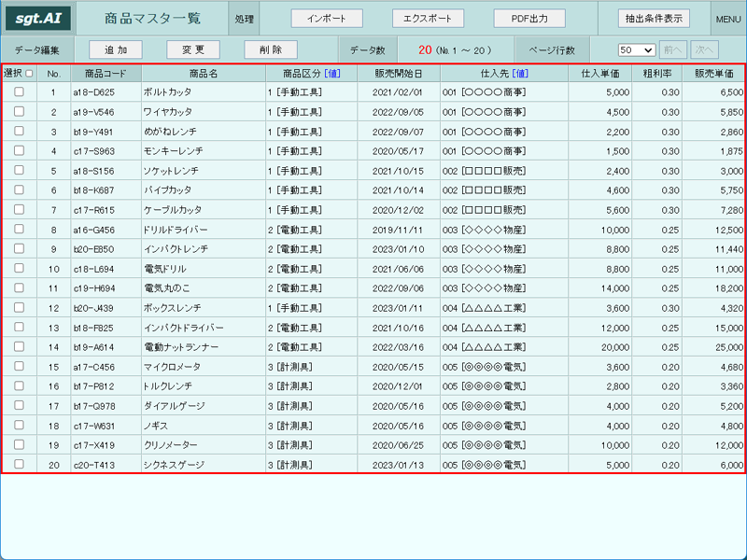
Task: Click the [値] link beside 商品区分
Action: coord(332,74)
